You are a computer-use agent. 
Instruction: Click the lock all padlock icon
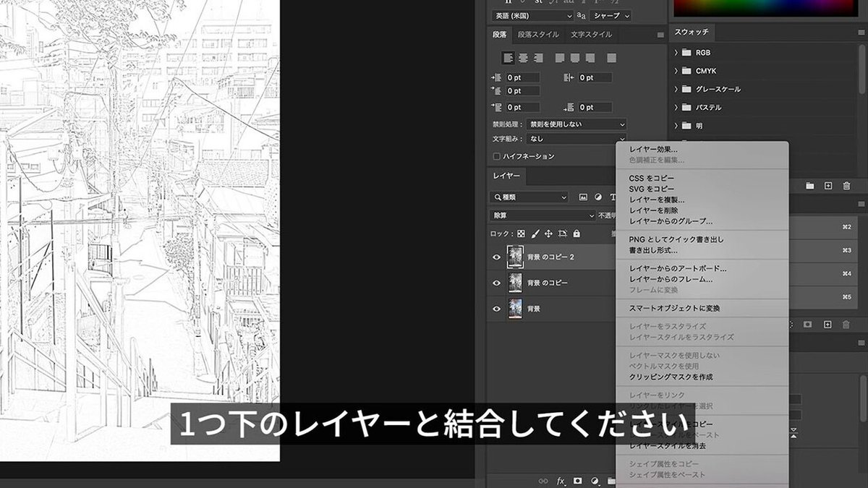(576, 234)
